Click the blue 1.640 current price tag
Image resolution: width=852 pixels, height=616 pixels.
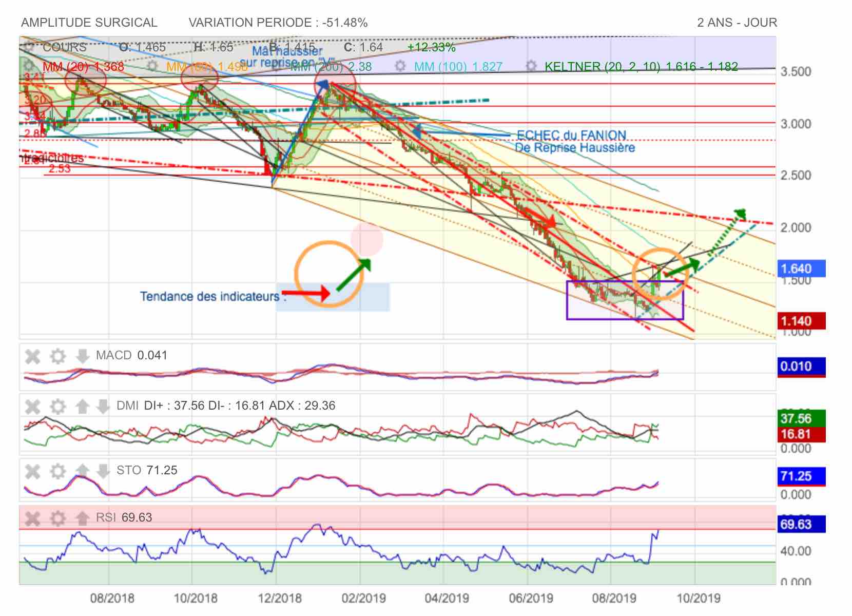click(x=801, y=268)
